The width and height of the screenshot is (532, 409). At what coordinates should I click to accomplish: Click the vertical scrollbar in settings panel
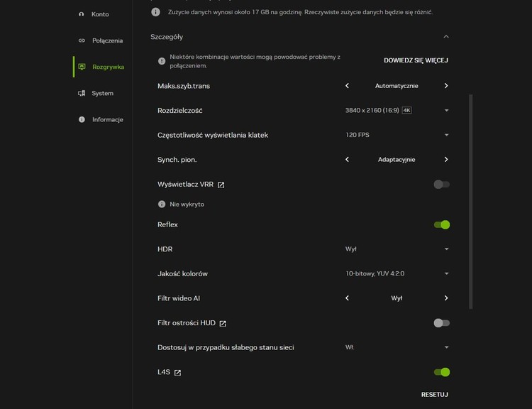470,202
